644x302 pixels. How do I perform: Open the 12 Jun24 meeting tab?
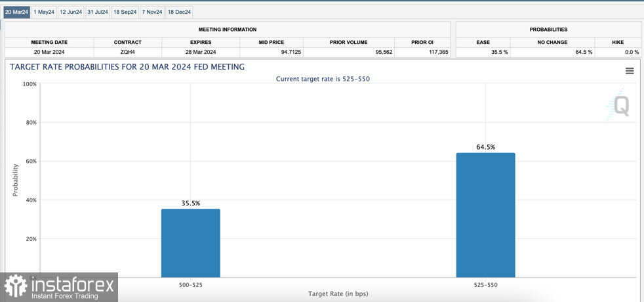point(71,12)
